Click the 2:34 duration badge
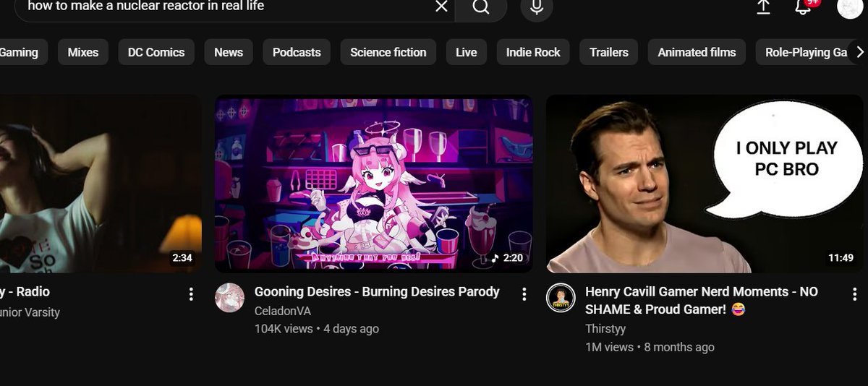 click(x=182, y=258)
